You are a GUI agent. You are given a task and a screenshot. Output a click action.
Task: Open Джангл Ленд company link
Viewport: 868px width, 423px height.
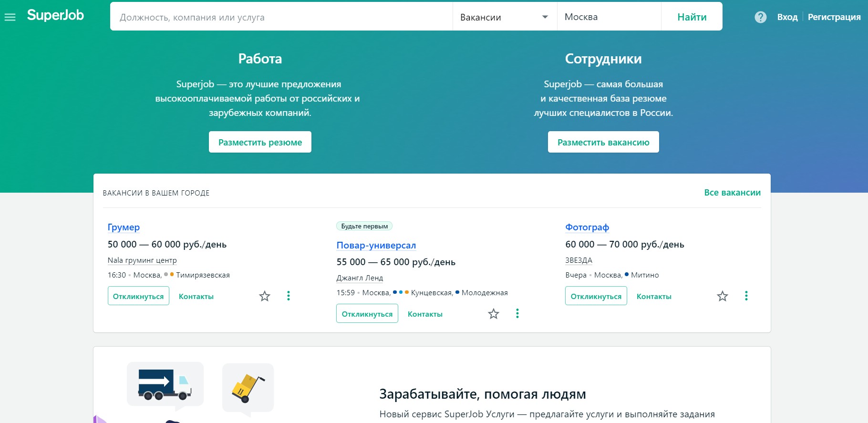click(x=360, y=278)
